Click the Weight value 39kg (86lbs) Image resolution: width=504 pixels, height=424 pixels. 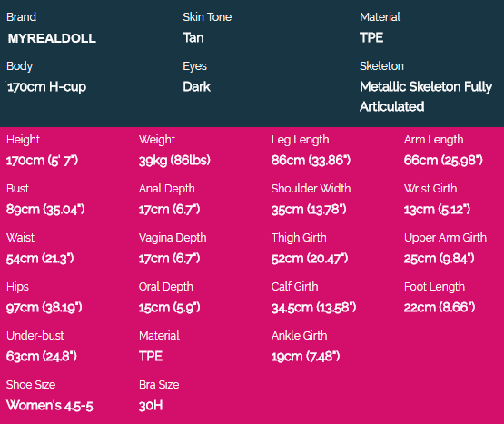click(x=174, y=160)
